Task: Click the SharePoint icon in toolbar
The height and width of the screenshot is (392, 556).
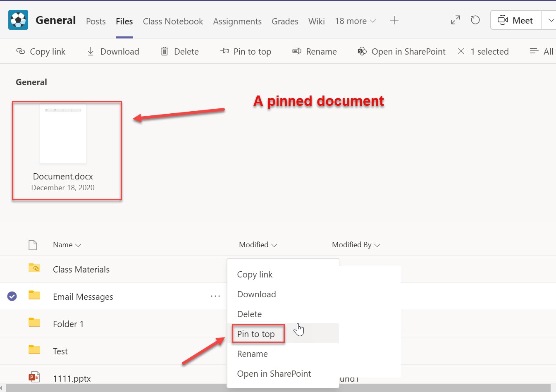Action: pos(362,51)
